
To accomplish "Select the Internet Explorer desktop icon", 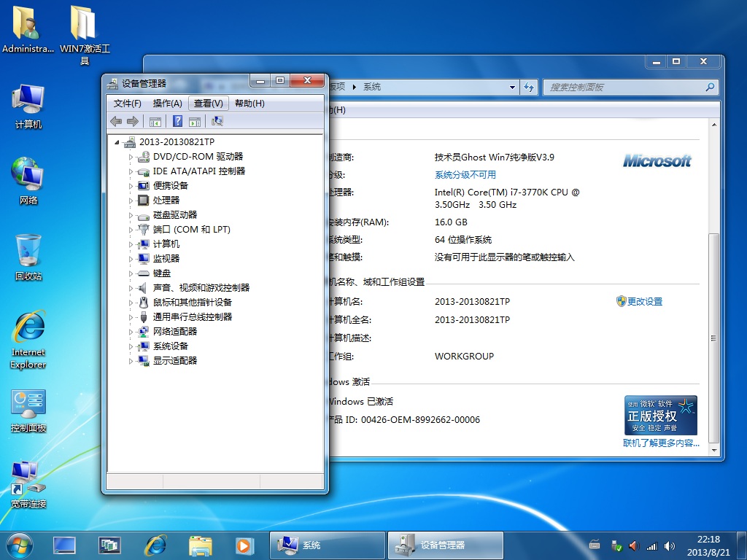I will click(x=28, y=340).
